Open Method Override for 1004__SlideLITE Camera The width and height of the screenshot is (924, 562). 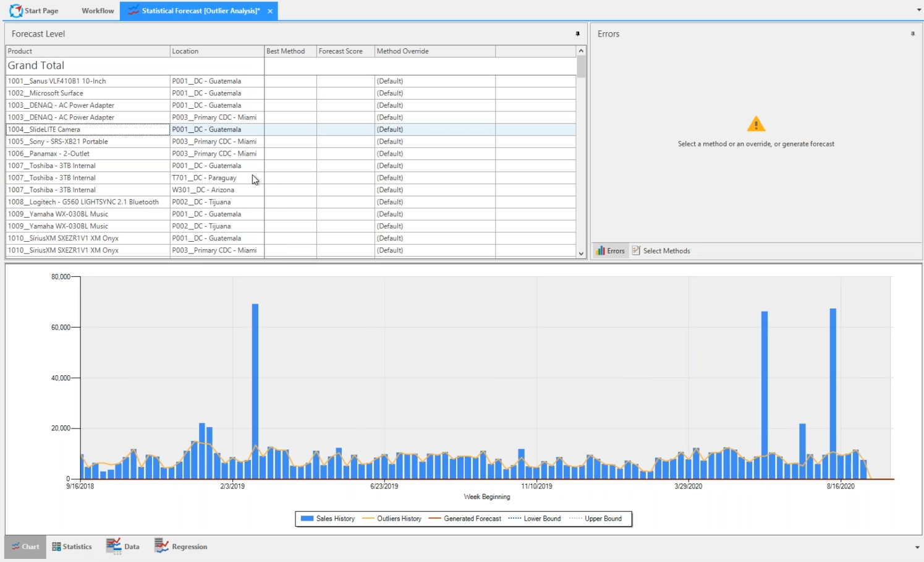click(x=435, y=129)
